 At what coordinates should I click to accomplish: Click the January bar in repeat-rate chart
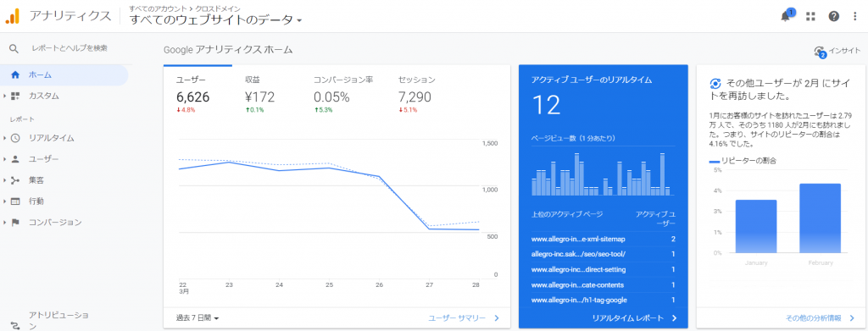755,226
